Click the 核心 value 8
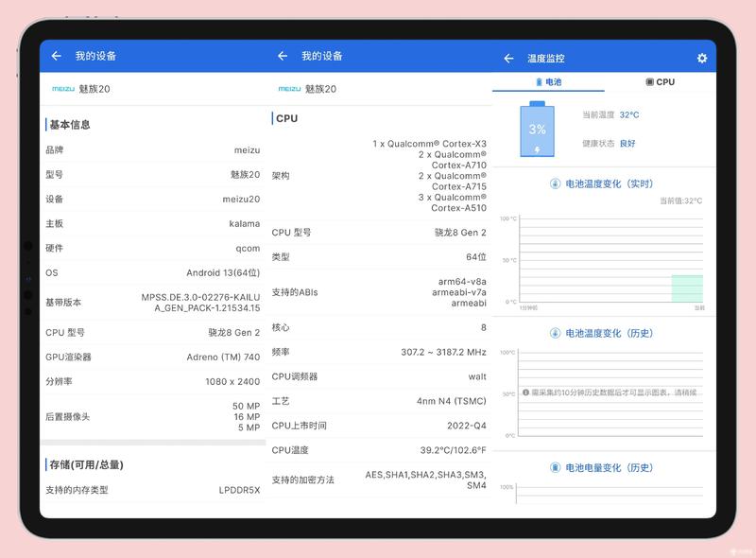Screen dimensions: 756x558 coord(484,328)
